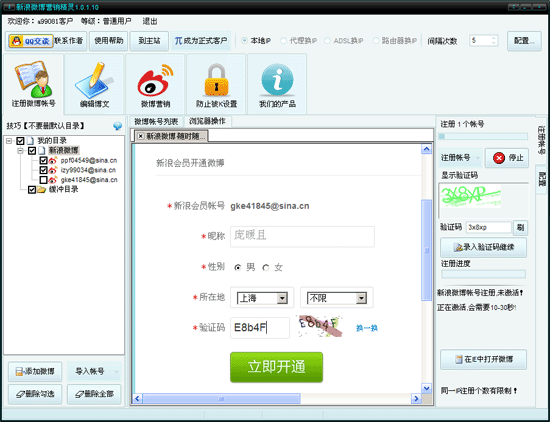Select 男 gender radio button

[238, 268]
